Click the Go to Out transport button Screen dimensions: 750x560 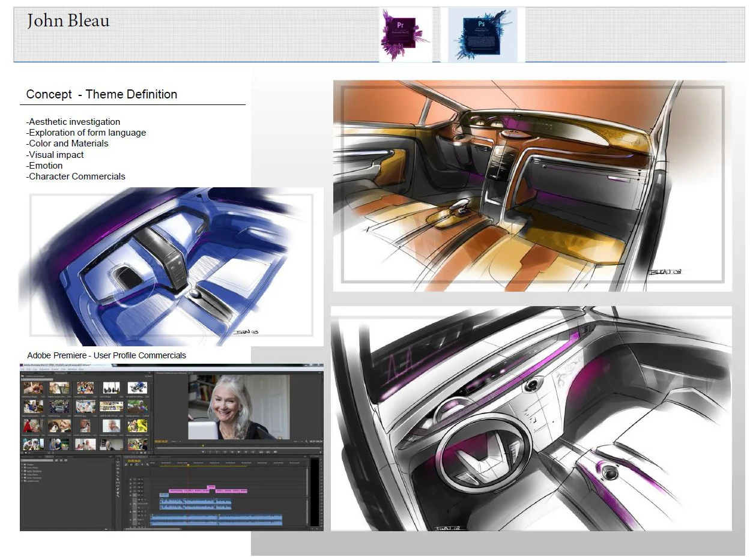[253, 452]
